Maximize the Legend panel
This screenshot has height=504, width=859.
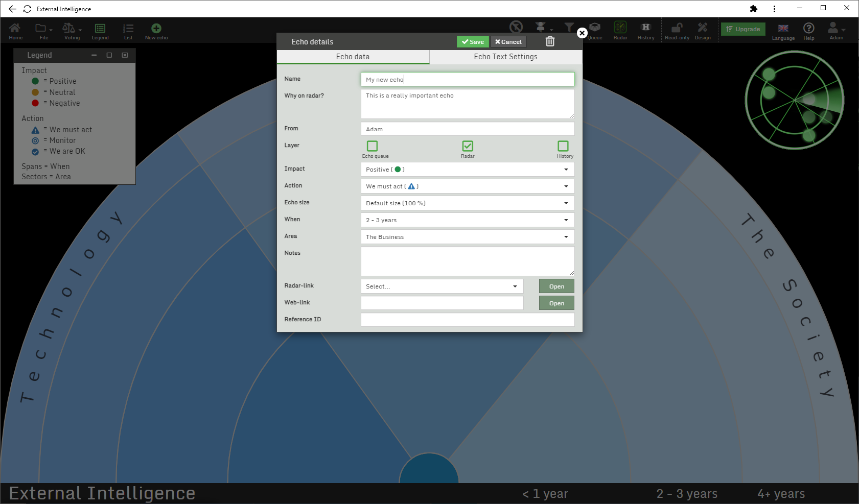click(x=109, y=55)
